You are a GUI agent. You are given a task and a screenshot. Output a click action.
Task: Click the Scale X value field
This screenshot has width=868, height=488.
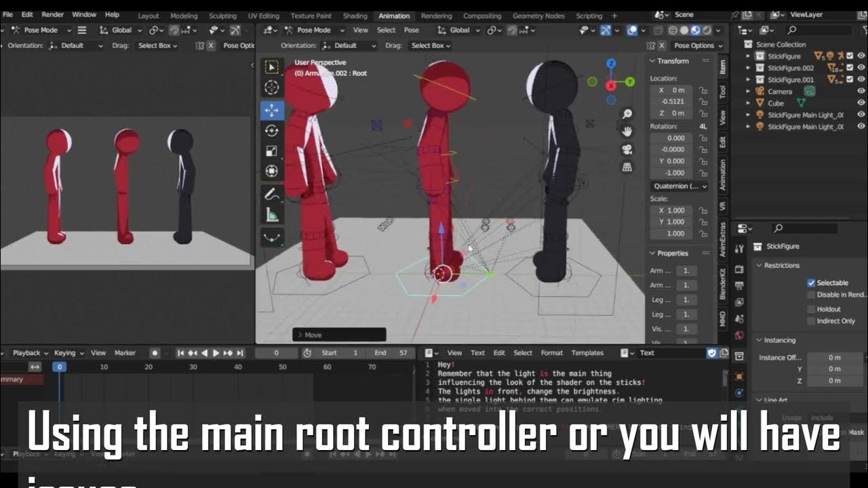coord(671,211)
